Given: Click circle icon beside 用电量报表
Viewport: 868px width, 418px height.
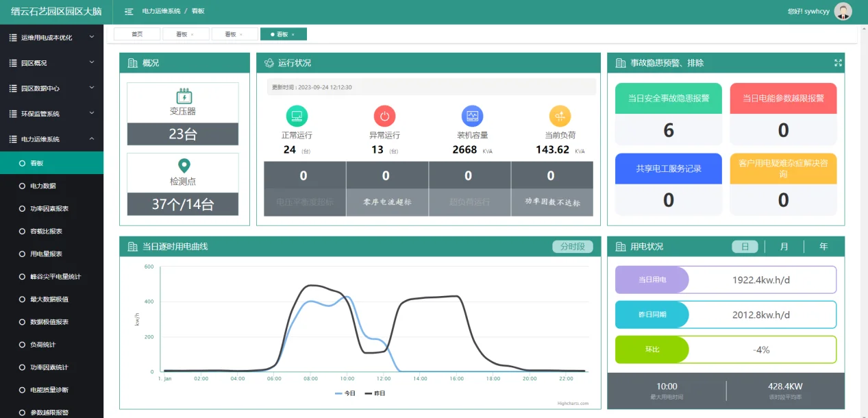Looking at the screenshot, I should (22, 254).
